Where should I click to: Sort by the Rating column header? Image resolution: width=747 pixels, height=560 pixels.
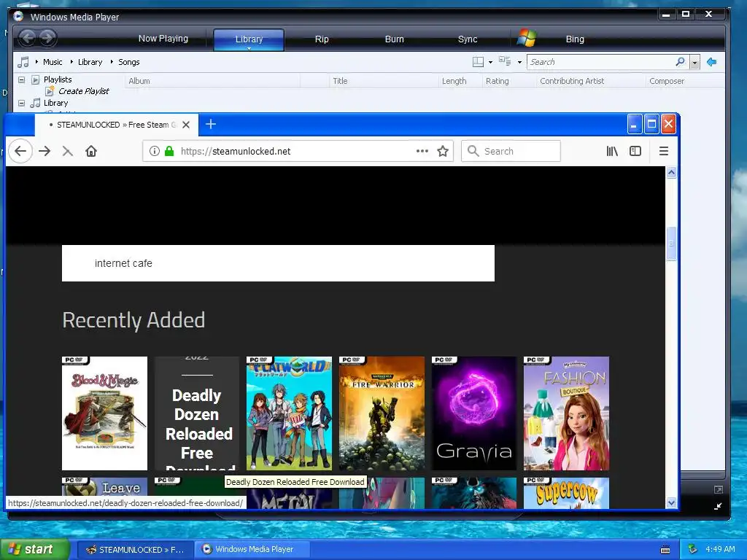click(x=497, y=81)
